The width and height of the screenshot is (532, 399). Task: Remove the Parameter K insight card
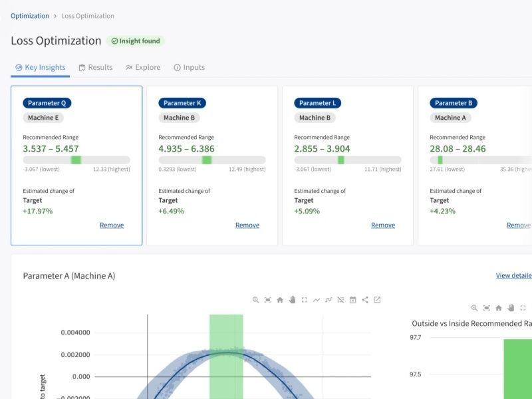[247, 225]
